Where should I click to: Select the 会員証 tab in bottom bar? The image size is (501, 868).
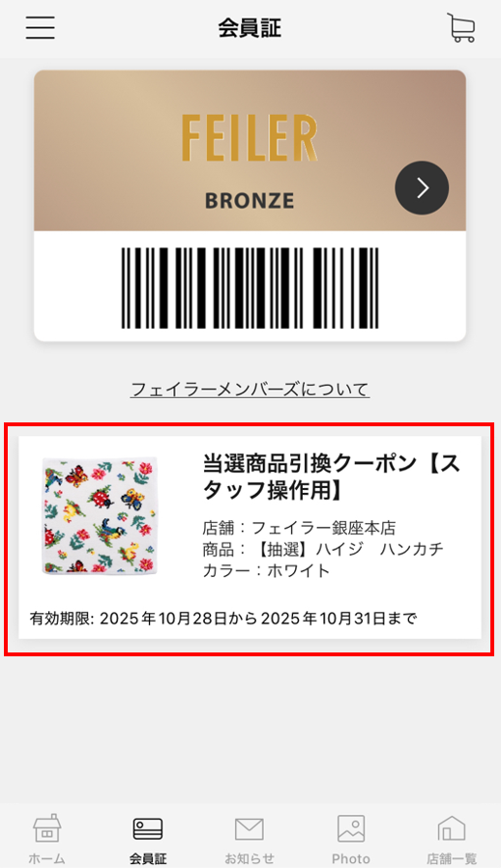point(148,839)
